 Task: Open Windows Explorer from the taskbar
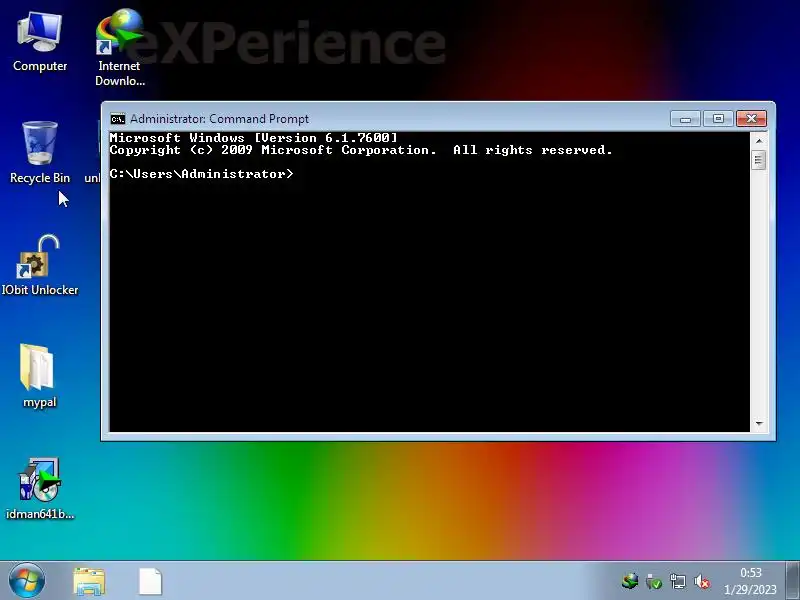[x=89, y=581]
